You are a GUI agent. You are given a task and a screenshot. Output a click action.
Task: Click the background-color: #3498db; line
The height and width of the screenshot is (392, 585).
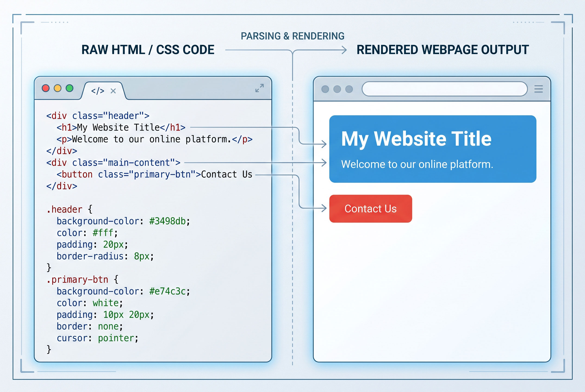pyautogui.click(x=123, y=221)
